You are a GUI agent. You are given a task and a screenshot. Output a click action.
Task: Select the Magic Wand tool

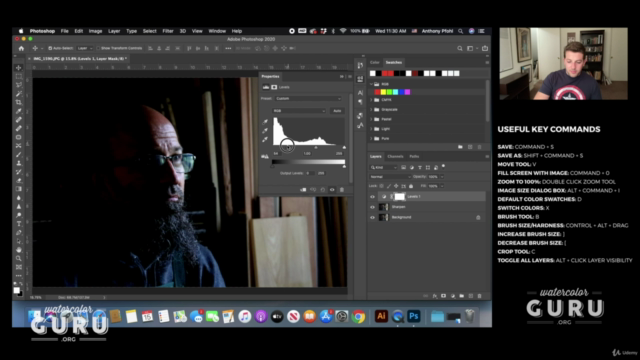(x=18, y=94)
